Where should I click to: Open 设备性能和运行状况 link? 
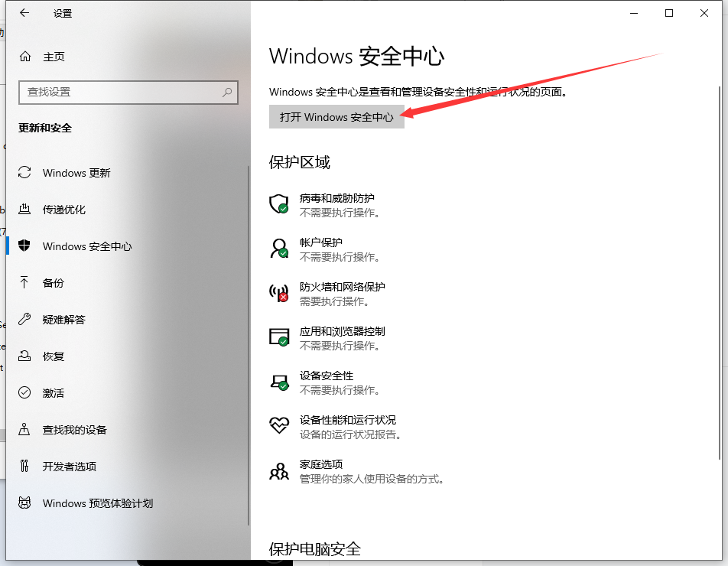click(x=348, y=420)
